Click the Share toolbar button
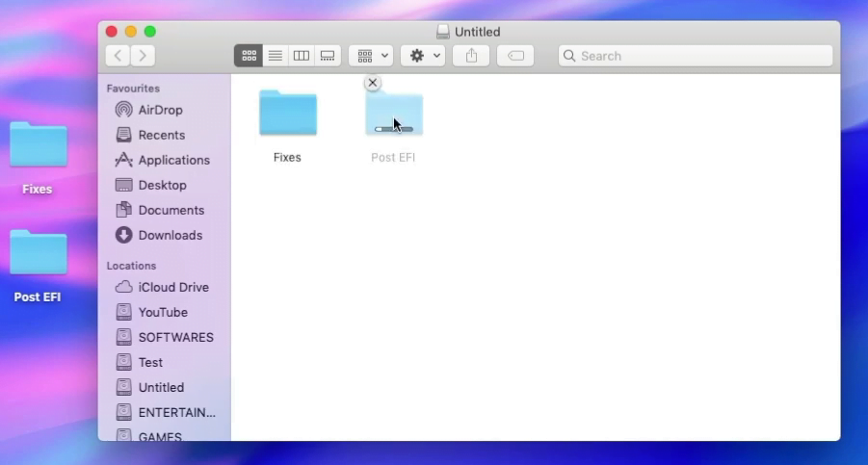 tap(471, 55)
